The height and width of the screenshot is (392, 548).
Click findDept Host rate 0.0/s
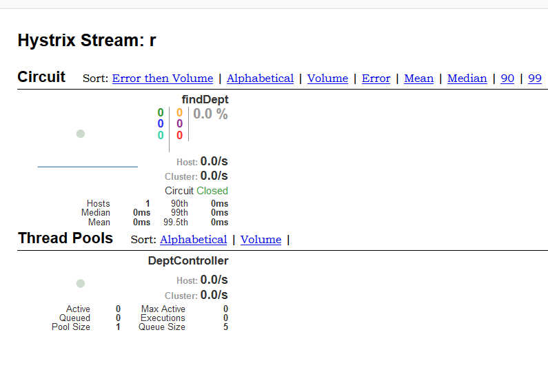coord(214,161)
